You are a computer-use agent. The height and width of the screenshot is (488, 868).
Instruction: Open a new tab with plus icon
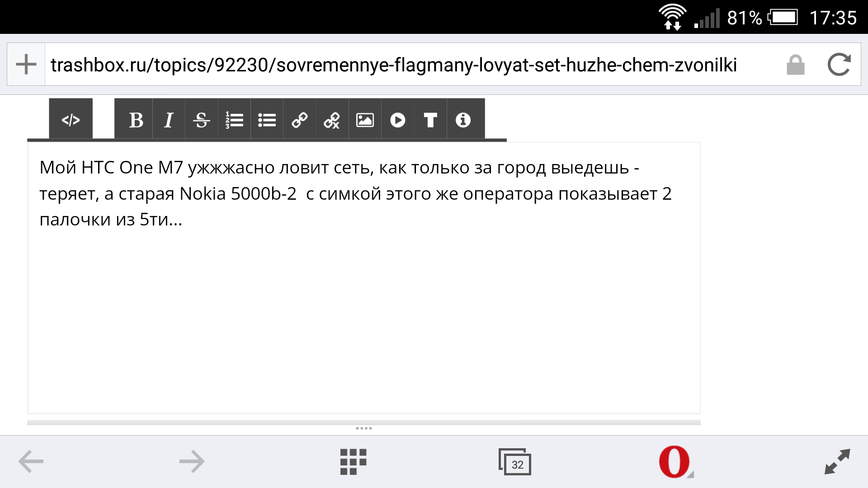26,64
